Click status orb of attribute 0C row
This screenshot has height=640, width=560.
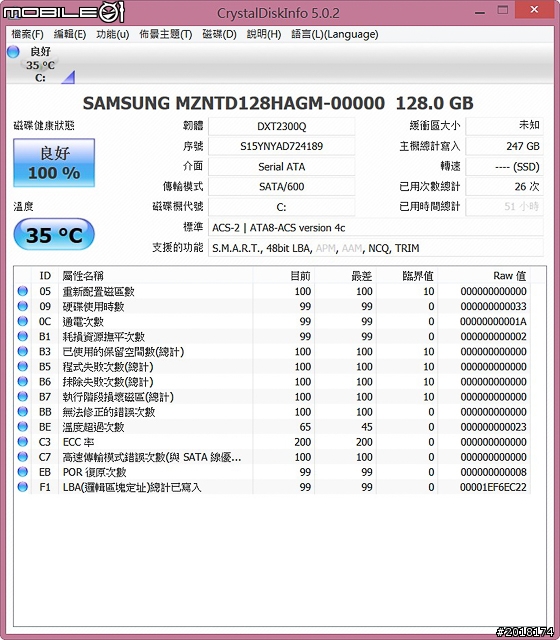[22, 321]
